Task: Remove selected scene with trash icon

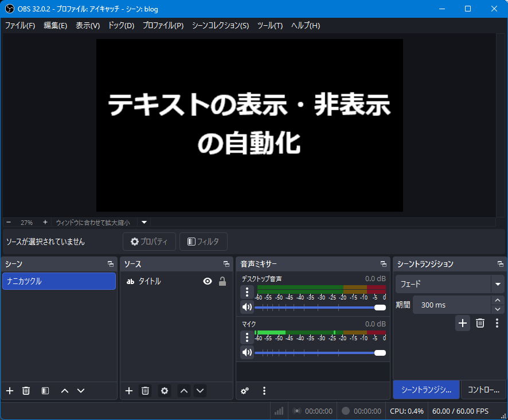Action: (x=26, y=391)
